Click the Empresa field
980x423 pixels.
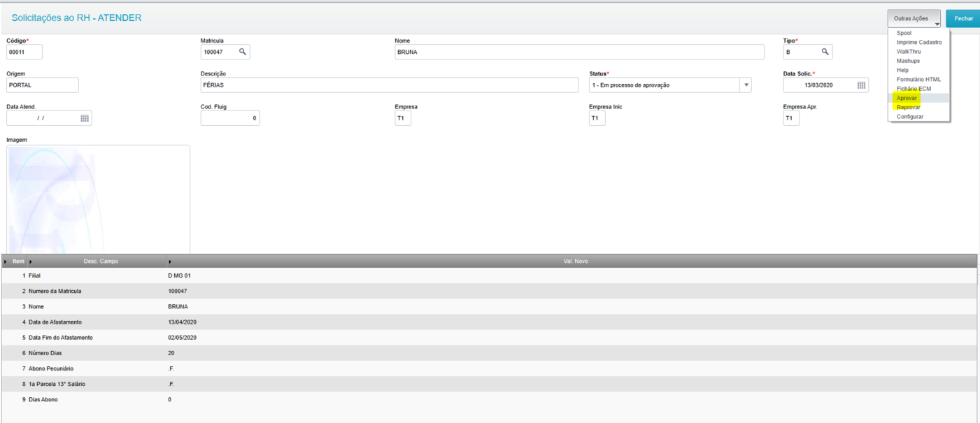403,119
